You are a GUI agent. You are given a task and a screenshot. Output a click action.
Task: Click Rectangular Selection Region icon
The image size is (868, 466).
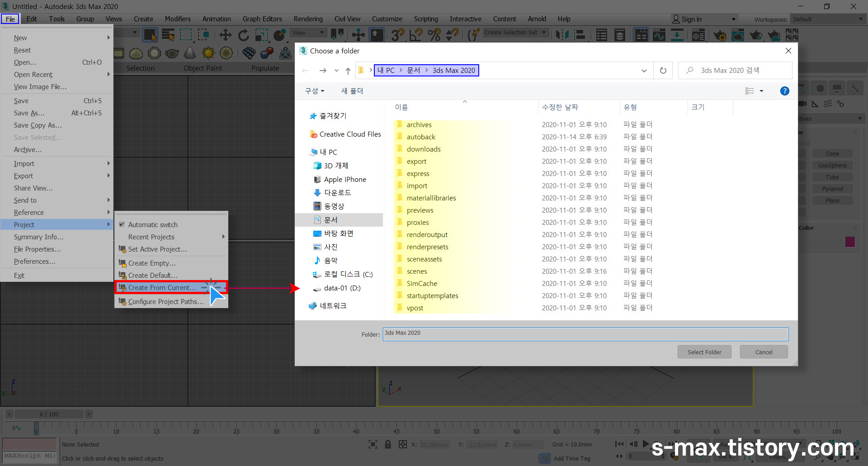point(186,35)
